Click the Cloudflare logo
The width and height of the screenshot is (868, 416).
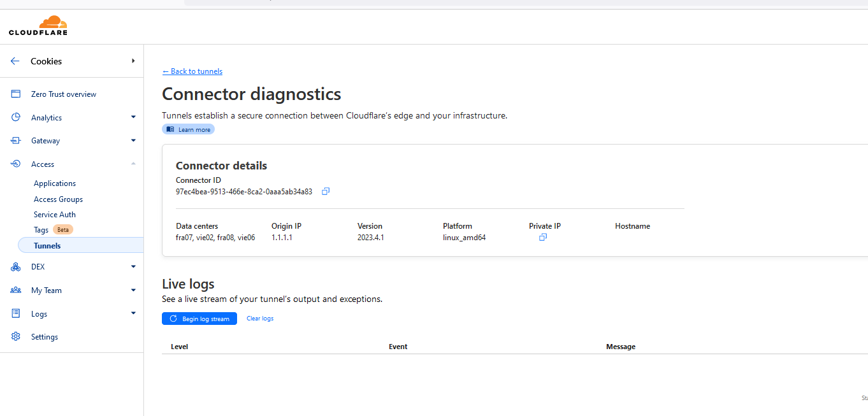pos(38,25)
